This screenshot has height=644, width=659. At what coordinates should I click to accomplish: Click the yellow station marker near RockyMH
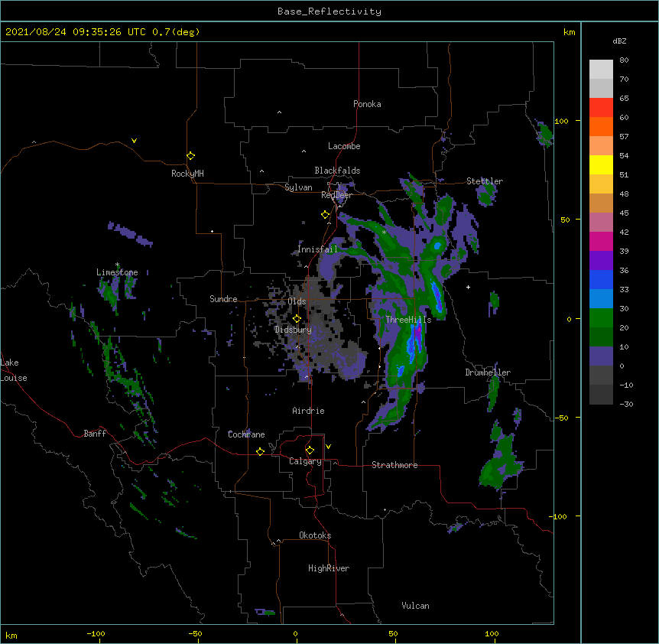(x=191, y=156)
